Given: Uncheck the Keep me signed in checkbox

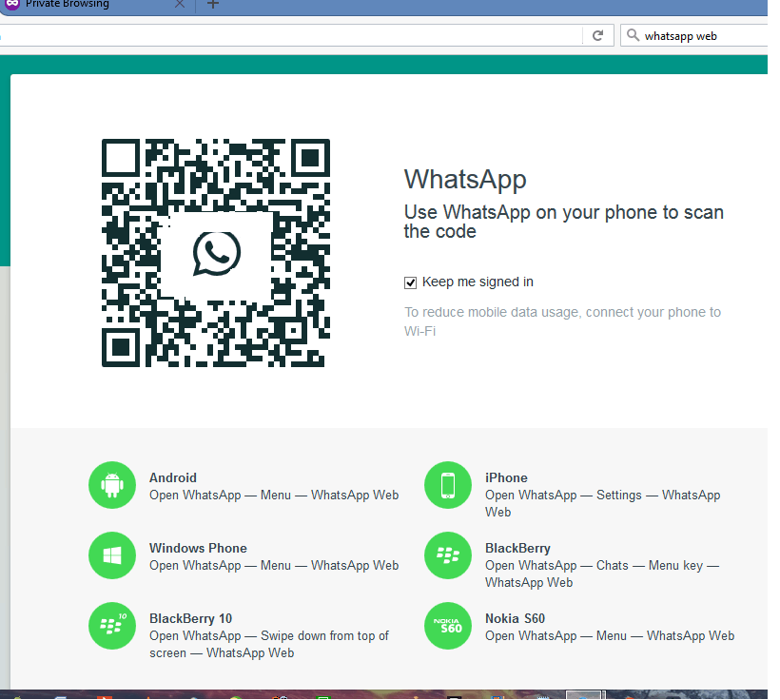Looking at the screenshot, I should [411, 282].
